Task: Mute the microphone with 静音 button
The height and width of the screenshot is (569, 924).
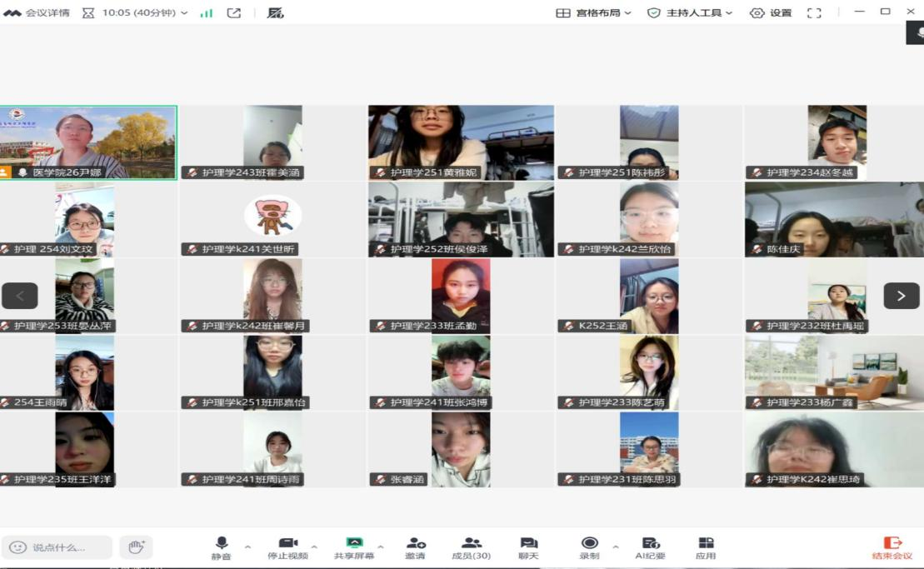Action: click(x=221, y=547)
